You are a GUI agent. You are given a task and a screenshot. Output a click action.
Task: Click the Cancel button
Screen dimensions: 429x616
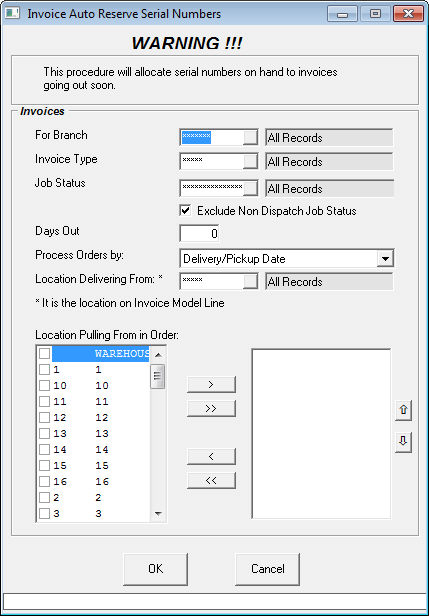(268, 569)
